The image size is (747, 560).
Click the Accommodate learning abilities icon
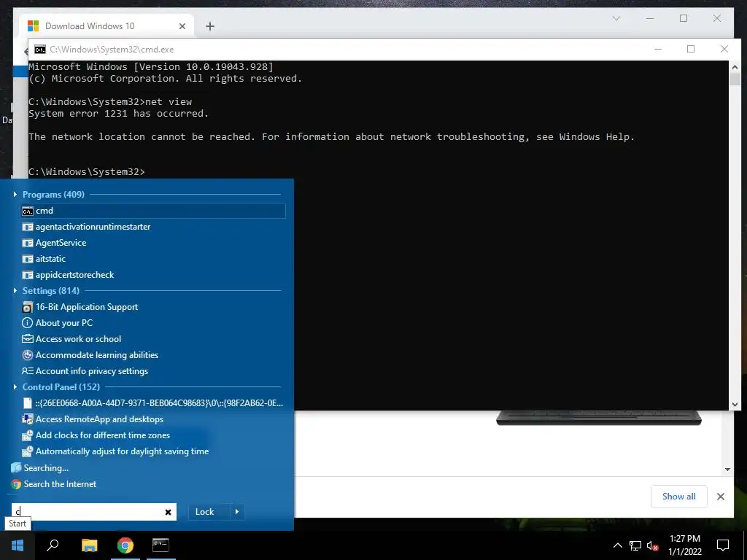[x=28, y=355]
